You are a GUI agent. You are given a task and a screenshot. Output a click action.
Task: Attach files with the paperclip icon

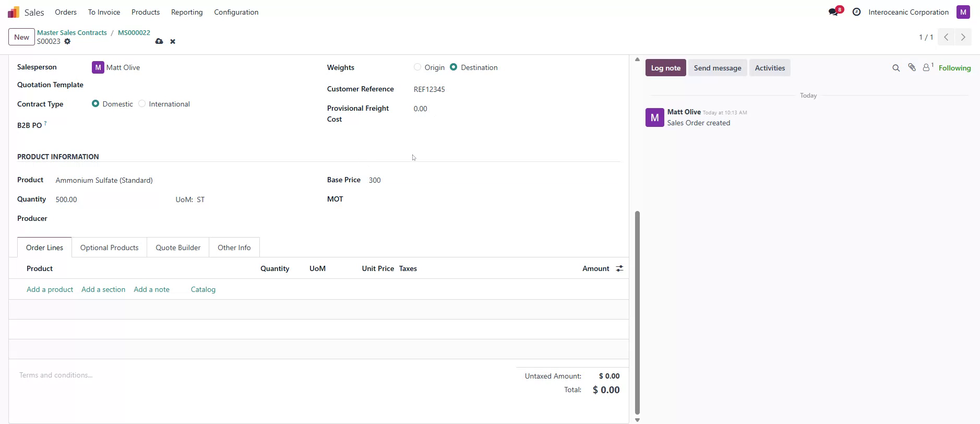[912, 67]
